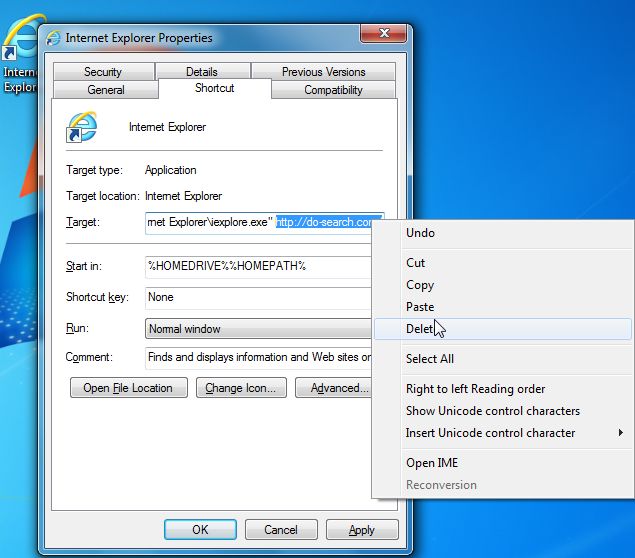The image size is (635, 558).
Task: Select Right to left Reading order
Action: [x=503, y=389]
